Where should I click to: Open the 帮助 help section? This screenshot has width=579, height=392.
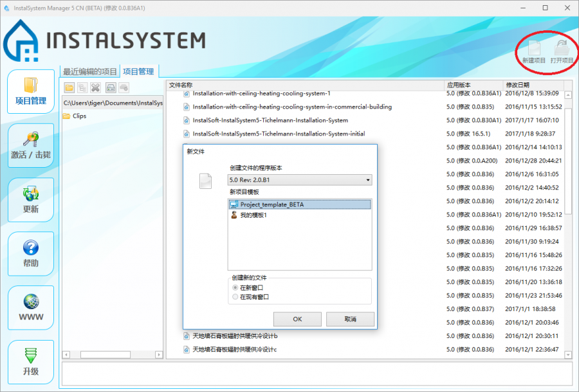[31, 254]
